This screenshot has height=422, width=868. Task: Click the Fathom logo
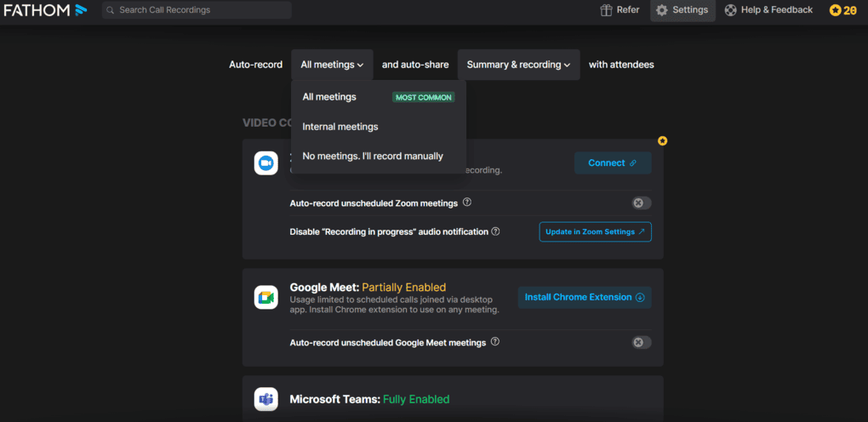tap(44, 10)
